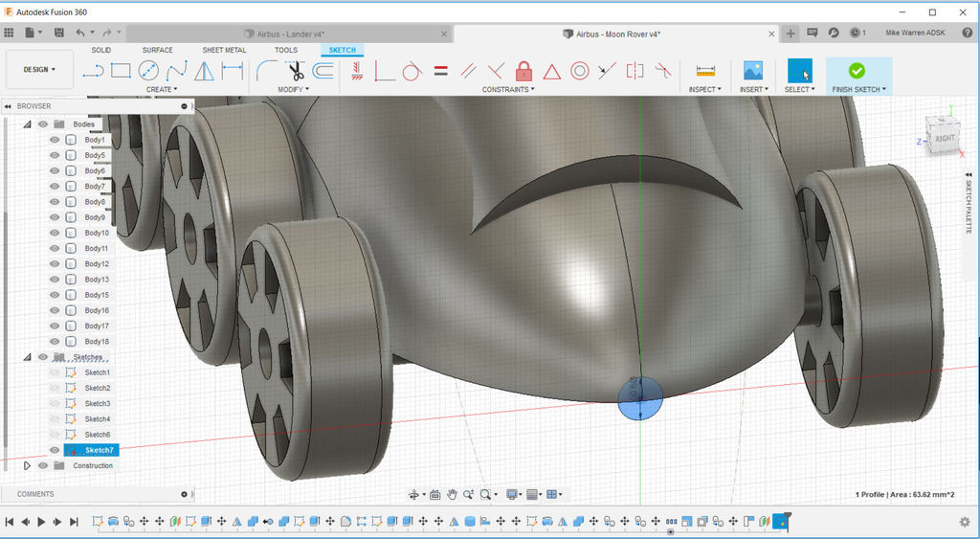Select the Circle sketch tool
The width and height of the screenshot is (980, 539).
[148, 71]
